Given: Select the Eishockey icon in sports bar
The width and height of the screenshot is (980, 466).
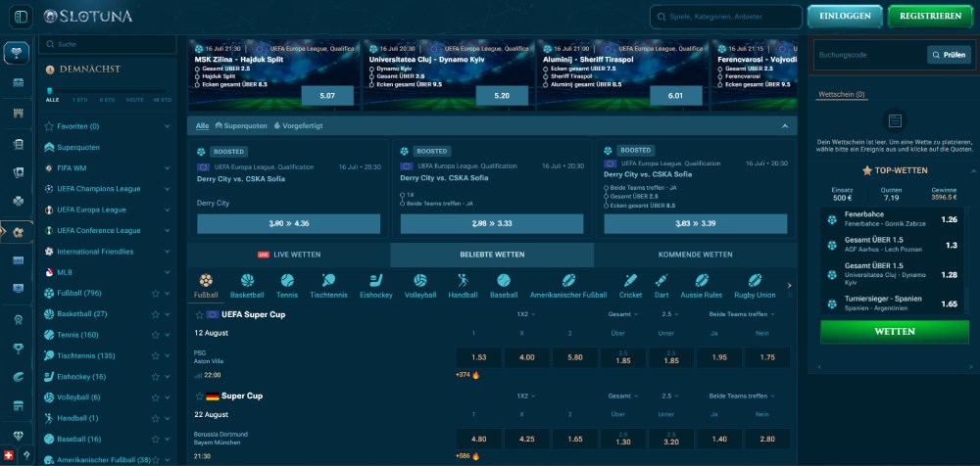Looking at the screenshot, I should tap(375, 280).
